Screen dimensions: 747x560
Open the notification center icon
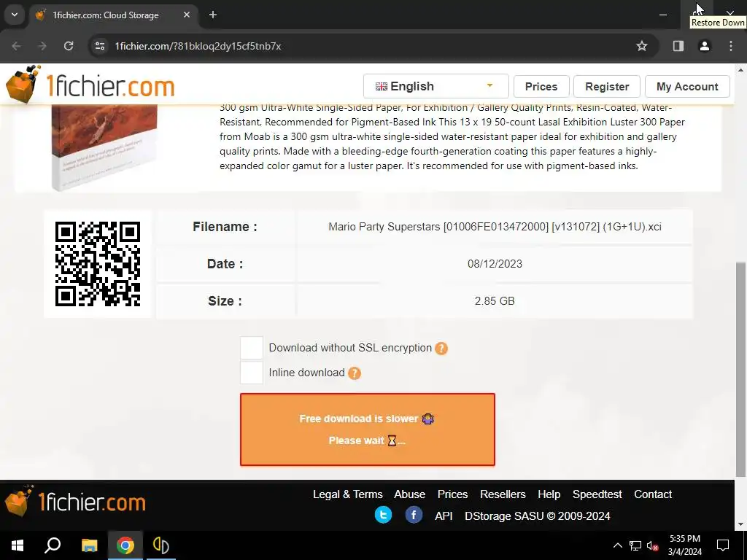[x=723, y=545]
